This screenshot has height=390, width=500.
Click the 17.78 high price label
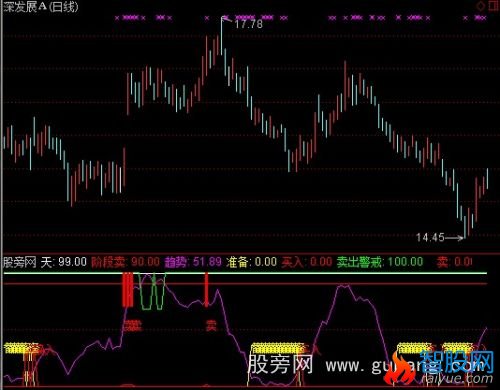tap(248, 24)
